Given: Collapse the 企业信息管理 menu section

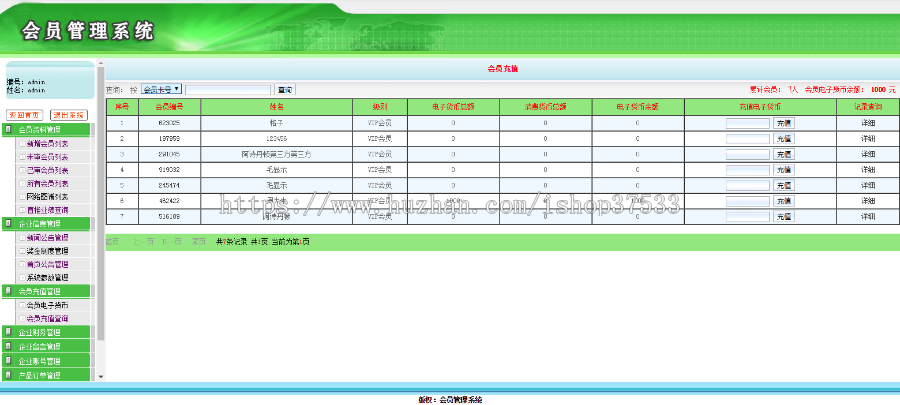Looking at the screenshot, I should point(46,224).
